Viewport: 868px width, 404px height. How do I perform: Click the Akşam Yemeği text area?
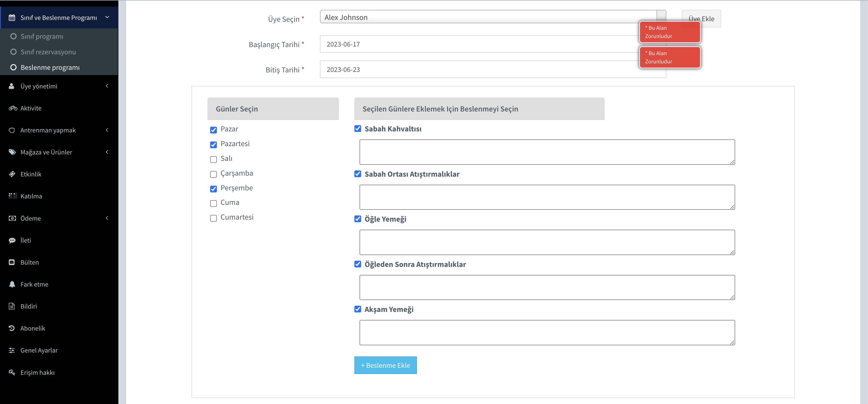pyautogui.click(x=547, y=333)
